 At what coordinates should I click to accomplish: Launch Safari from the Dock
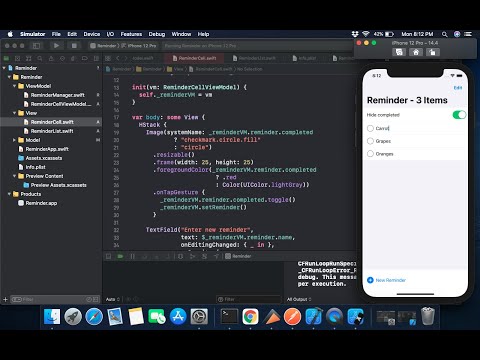[x=94, y=317]
